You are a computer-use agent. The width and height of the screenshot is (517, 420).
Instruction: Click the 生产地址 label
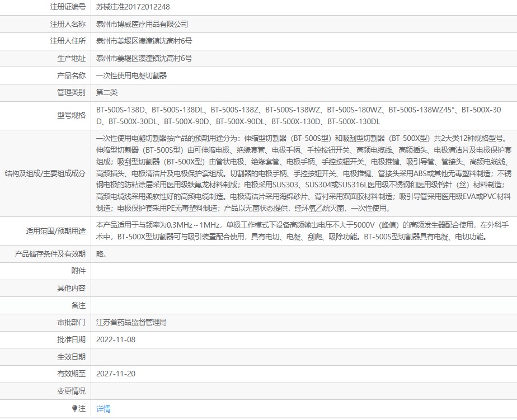tap(72, 58)
